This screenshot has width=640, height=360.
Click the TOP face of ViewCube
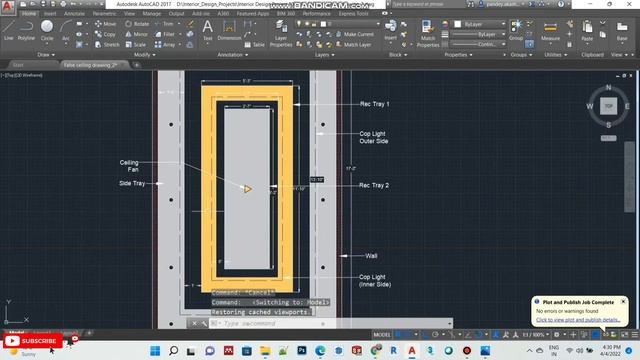click(x=608, y=106)
